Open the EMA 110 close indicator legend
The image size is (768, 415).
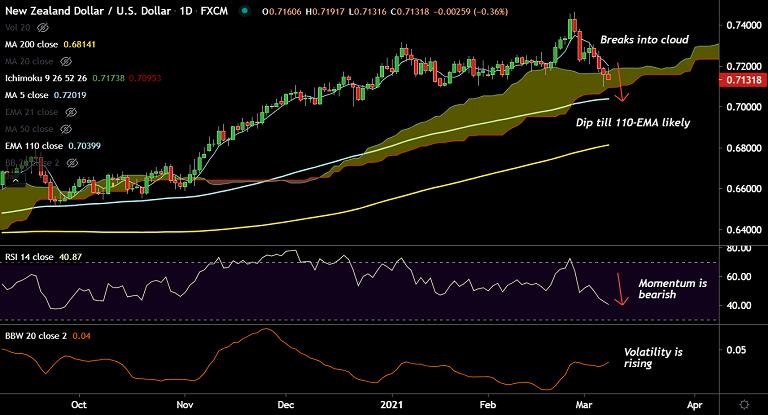[x=31, y=146]
